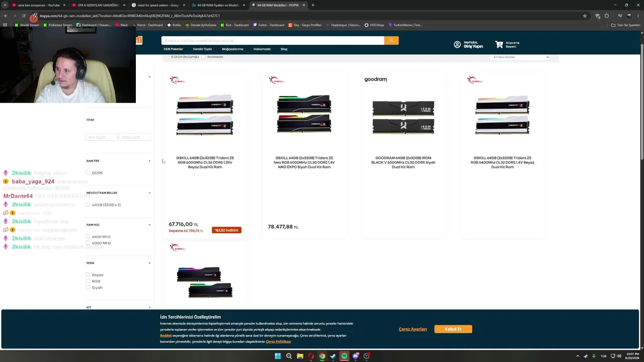Open the Kick - Dashboard bookmark

click(x=235, y=25)
